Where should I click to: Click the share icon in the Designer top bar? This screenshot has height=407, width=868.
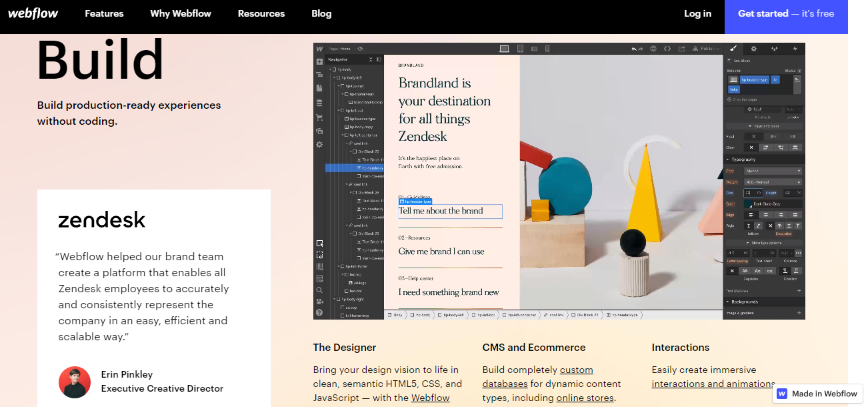click(681, 49)
